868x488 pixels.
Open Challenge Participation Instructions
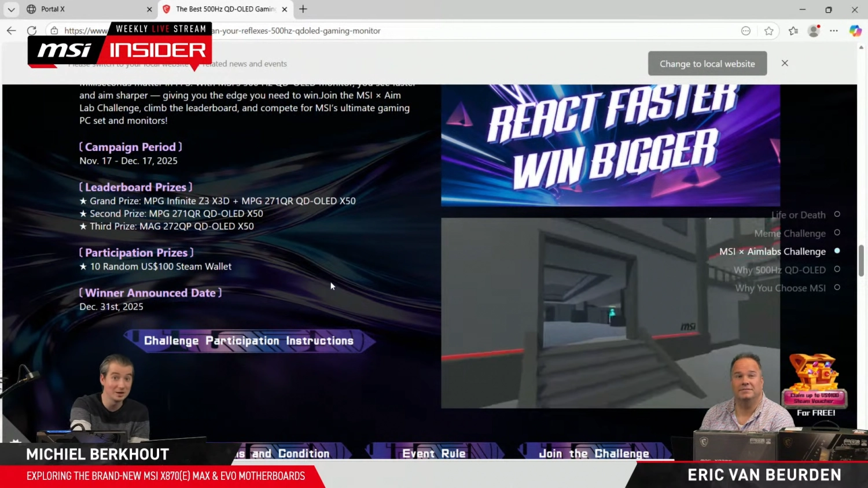(249, 341)
